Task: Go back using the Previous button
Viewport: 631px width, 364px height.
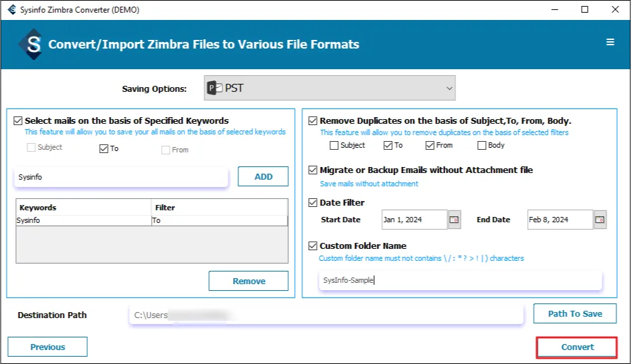Action: [x=47, y=347]
